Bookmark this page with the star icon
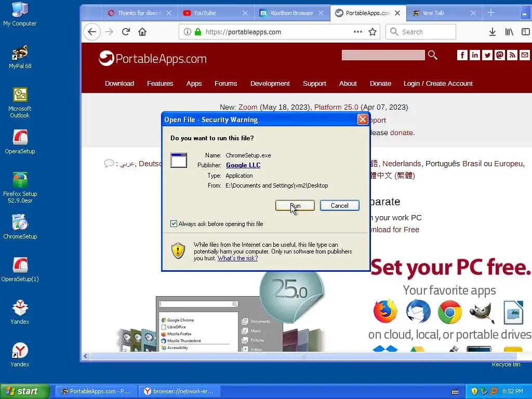 click(372, 32)
